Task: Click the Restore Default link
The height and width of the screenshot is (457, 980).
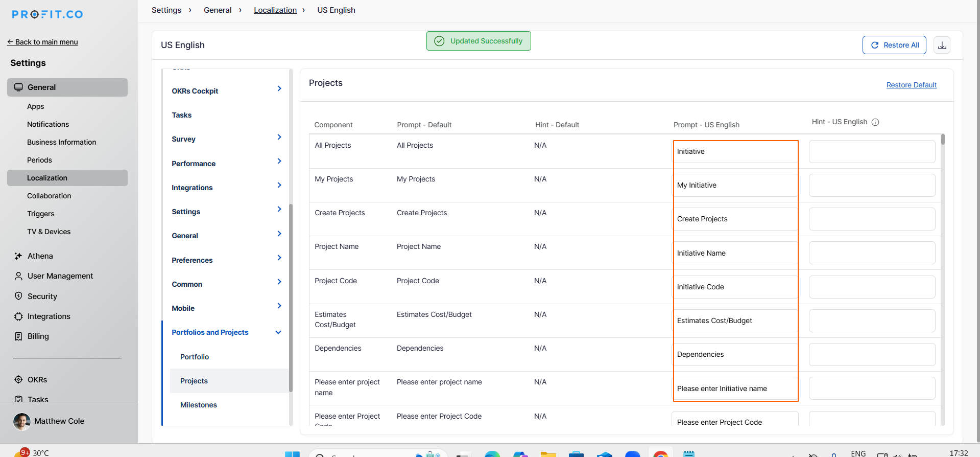Action: click(x=911, y=85)
